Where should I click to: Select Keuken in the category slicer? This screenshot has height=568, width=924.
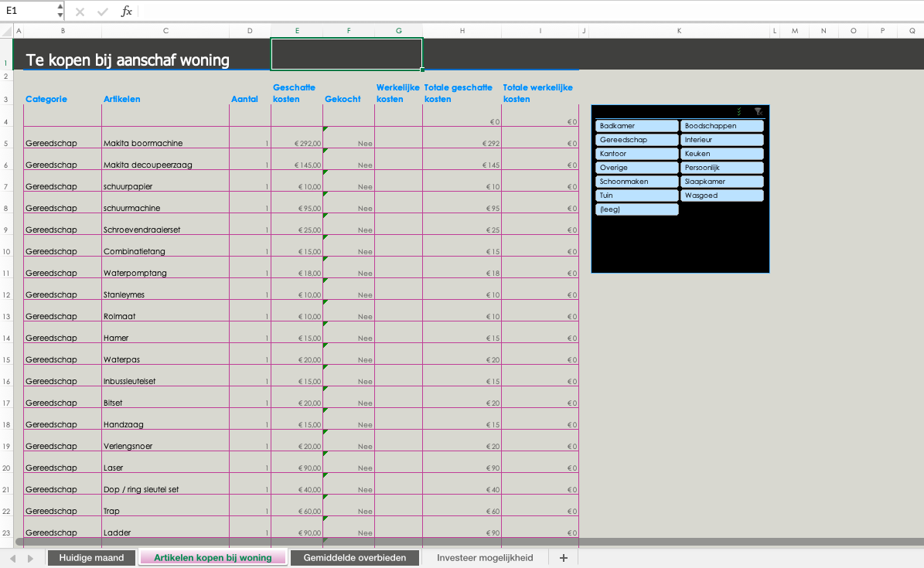722,153
